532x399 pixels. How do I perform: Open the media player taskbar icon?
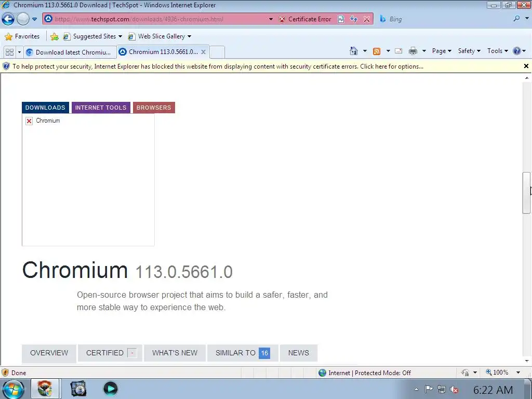click(110, 389)
